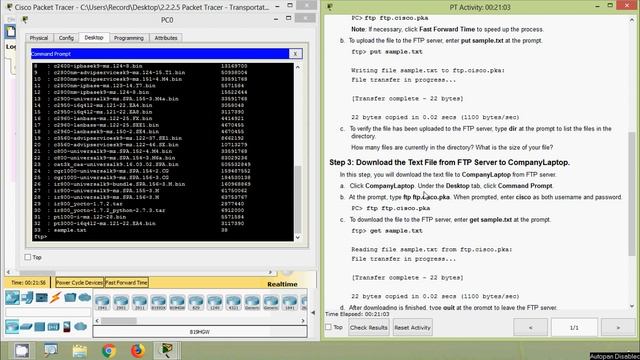Image resolution: width=640 pixels, height=360 pixels.
Task: Click the sample.txt entry in listing
Action: point(70,230)
